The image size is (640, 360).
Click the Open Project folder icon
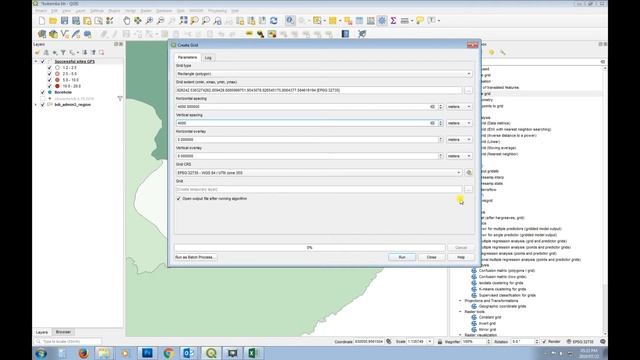pos(53,20)
